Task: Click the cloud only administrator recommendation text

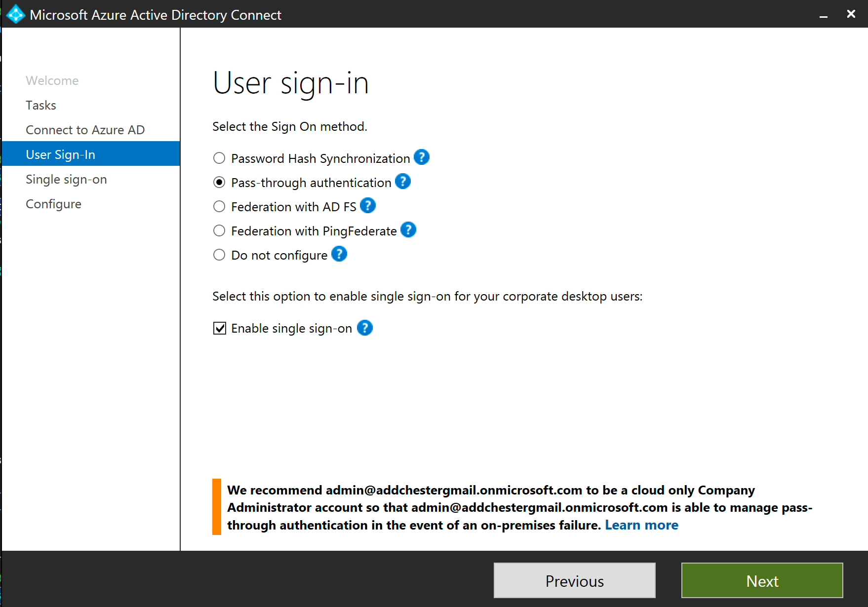Action: tap(519, 507)
